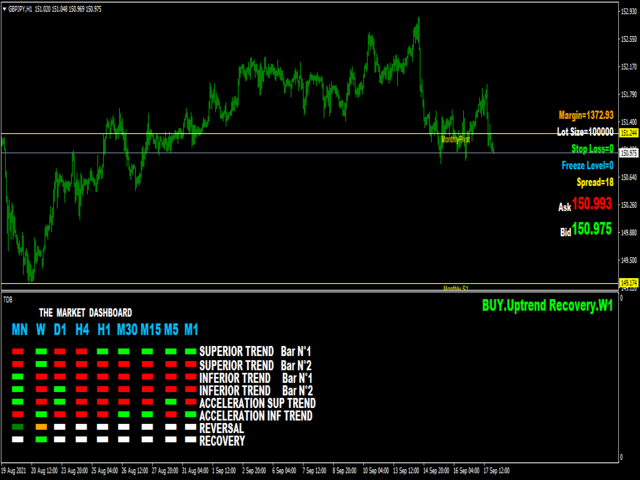Click the 6 Sep 04:00 time axis label
The width and height of the screenshot is (640, 480).
tap(284, 471)
